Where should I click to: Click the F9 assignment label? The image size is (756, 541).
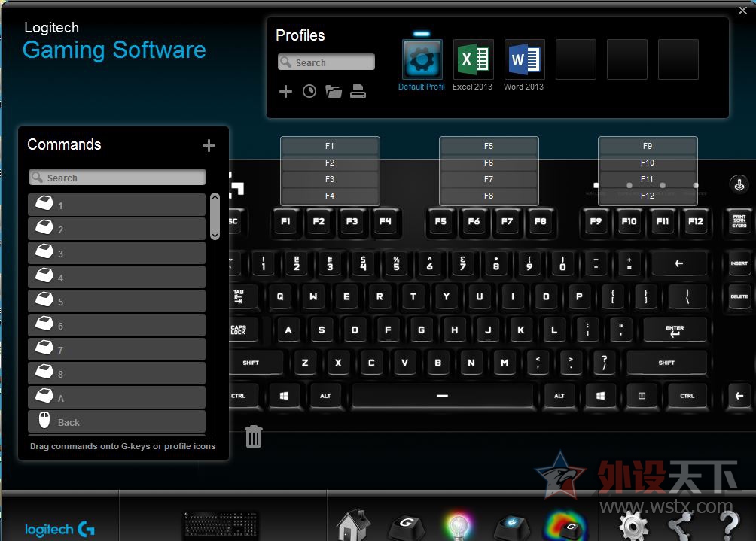[x=648, y=146]
